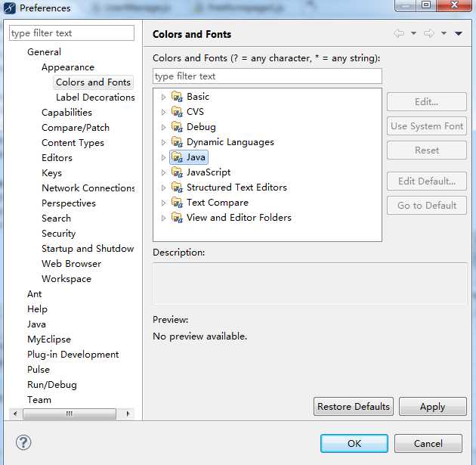Click the Apply button

pyautogui.click(x=433, y=406)
